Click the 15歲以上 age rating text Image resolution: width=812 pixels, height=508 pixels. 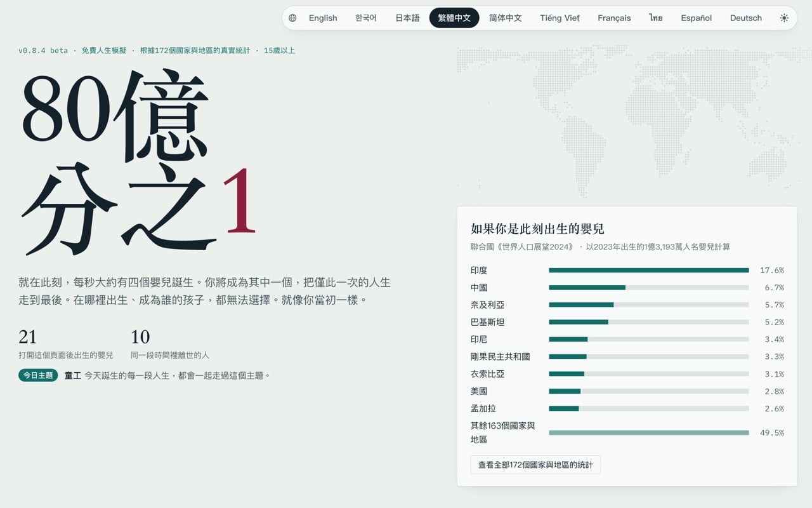coord(280,50)
